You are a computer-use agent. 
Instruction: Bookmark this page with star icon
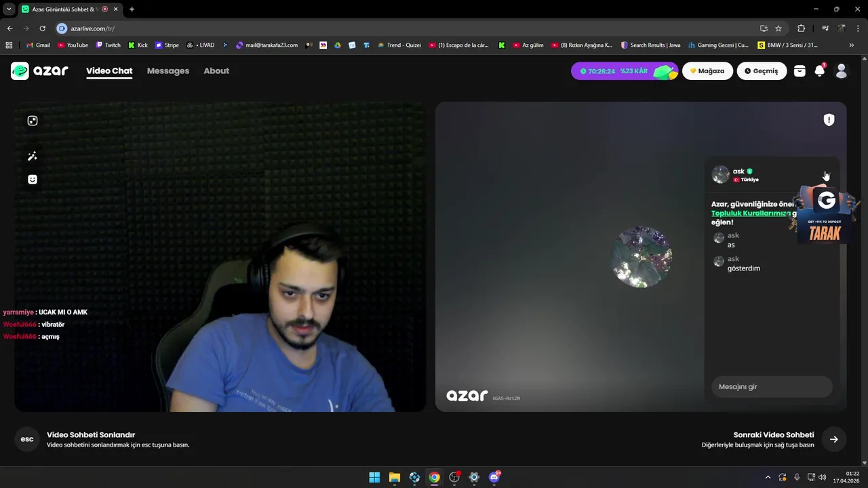coord(778,28)
